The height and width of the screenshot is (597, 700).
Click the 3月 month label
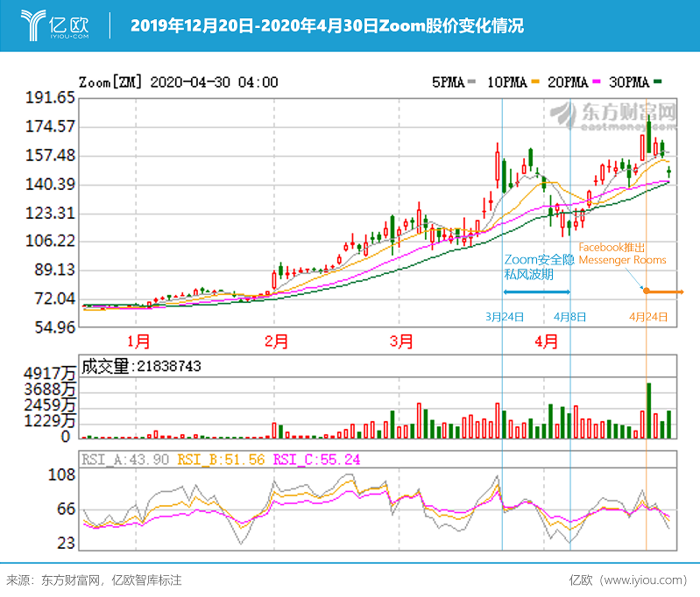point(401,341)
